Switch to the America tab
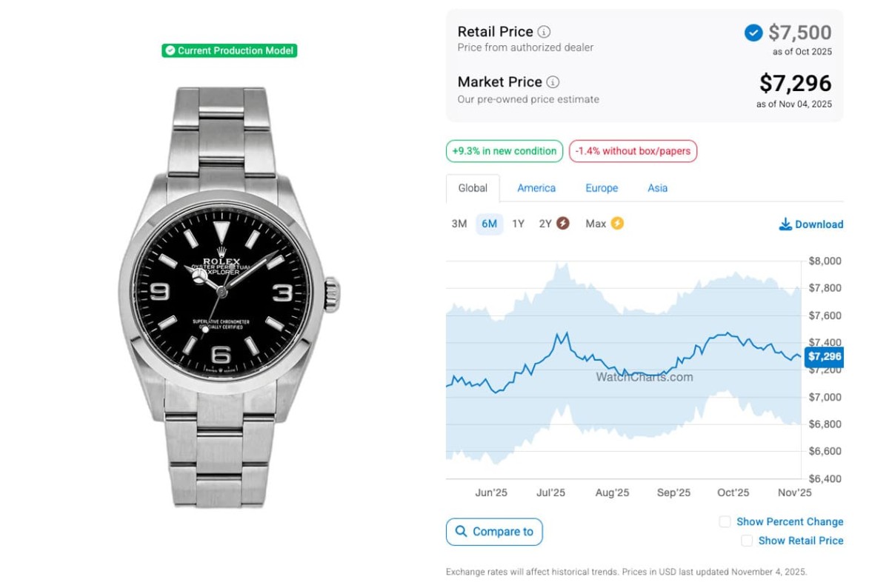The width and height of the screenshot is (889, 588). (x=536, y=188)
